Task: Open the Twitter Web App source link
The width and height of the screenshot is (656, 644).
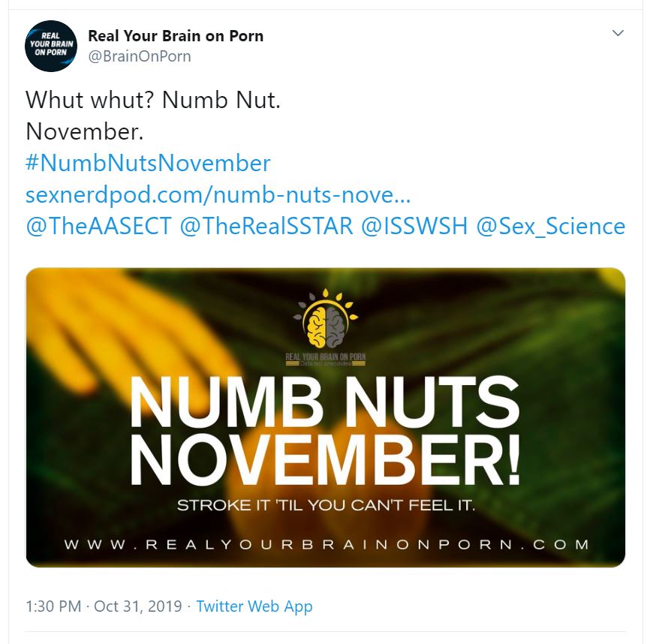Action: tap(254, 606)
